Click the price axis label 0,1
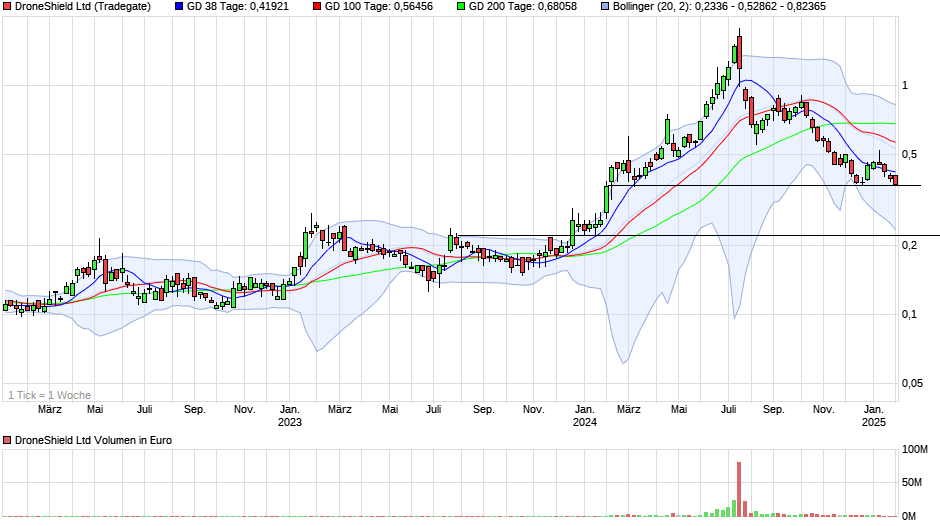 [909, 314]
